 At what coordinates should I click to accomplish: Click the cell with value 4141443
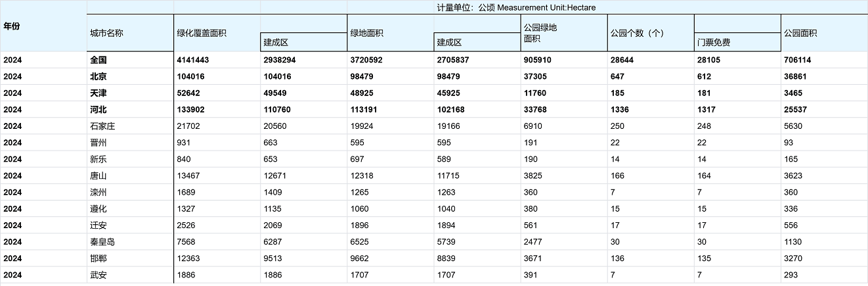click(x=192, y=60)
